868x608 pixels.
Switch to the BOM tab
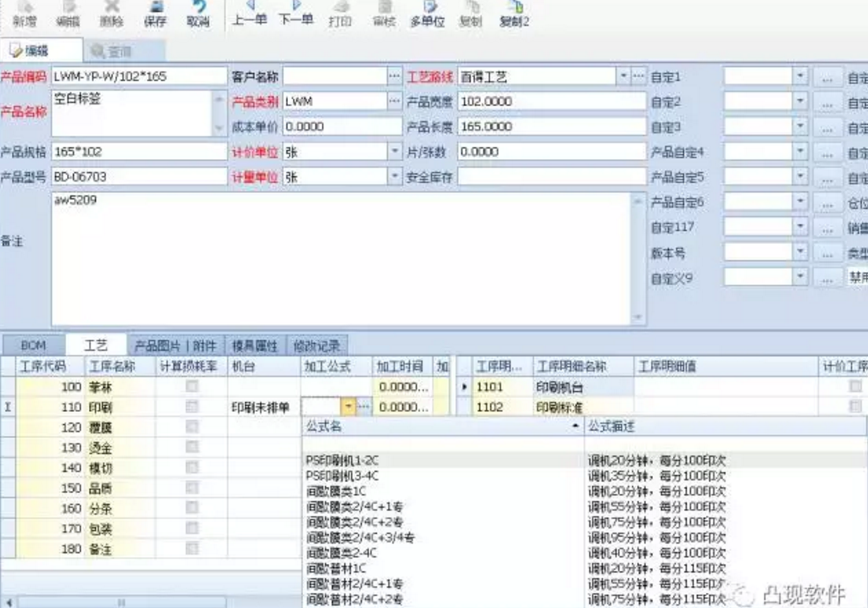point(33,345)
